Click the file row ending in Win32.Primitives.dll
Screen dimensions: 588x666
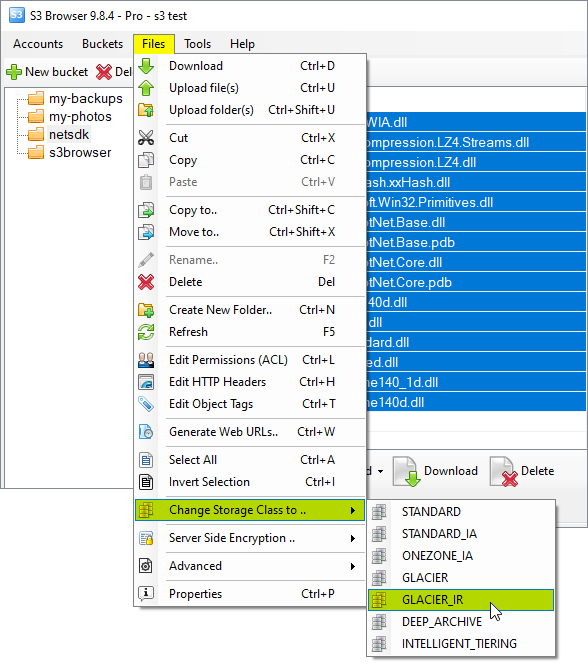(x=476, y=202)
